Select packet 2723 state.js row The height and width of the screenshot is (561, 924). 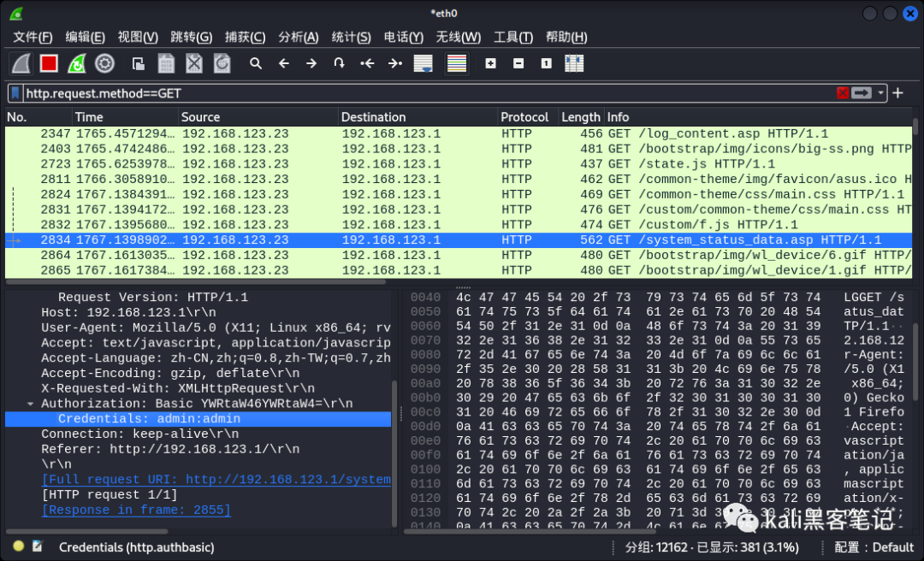[459, 164]
